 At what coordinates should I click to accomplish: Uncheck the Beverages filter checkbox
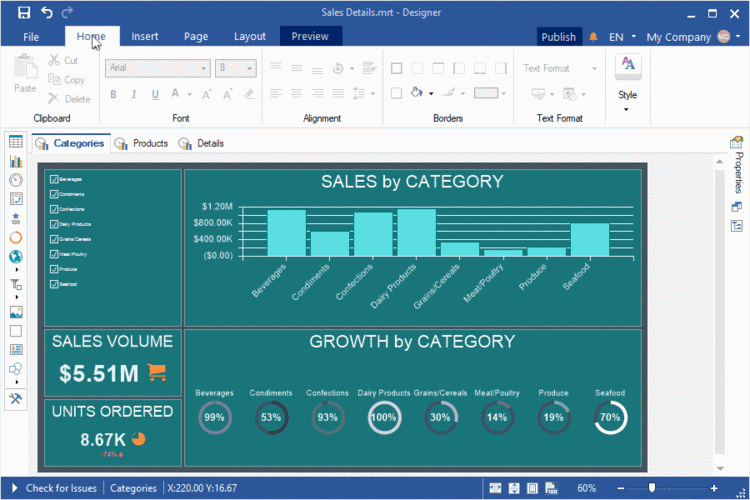point(54,179)
